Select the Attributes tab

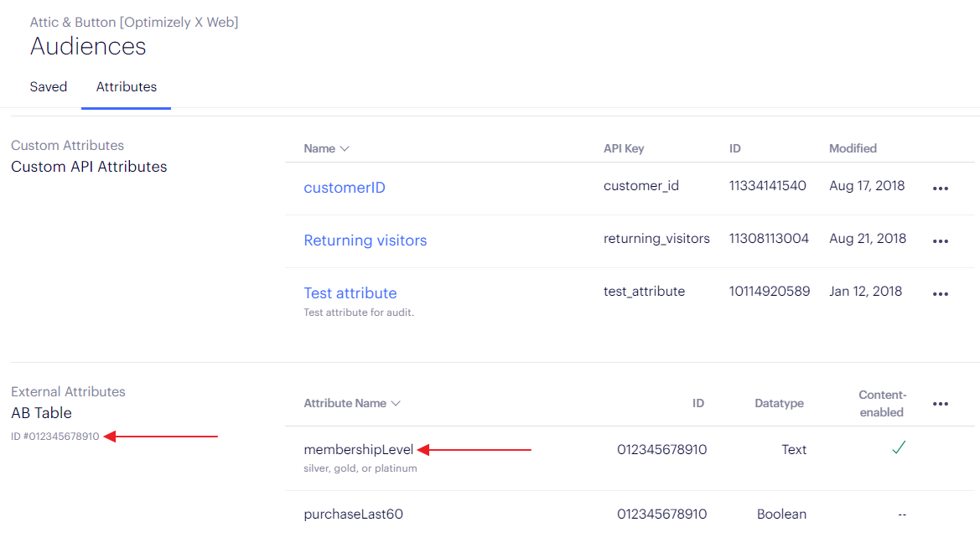tap(127, 87)
